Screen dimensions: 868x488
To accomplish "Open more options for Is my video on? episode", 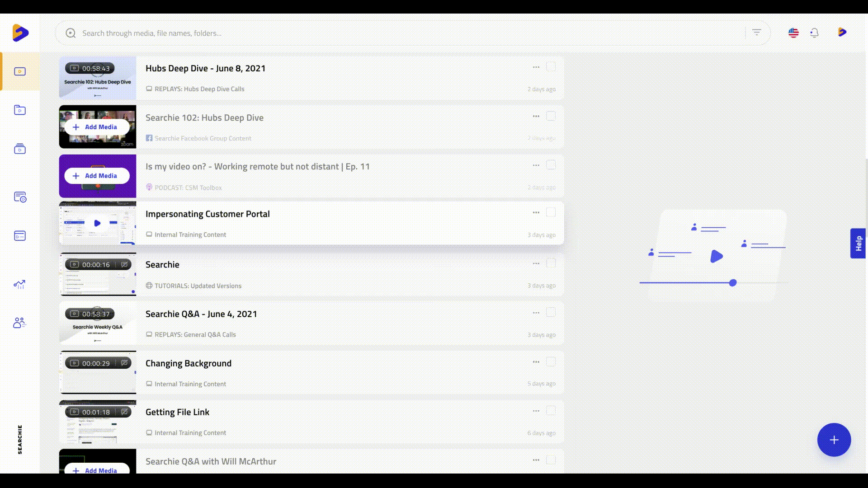I will pyautogui.click(x=536, y=165).
